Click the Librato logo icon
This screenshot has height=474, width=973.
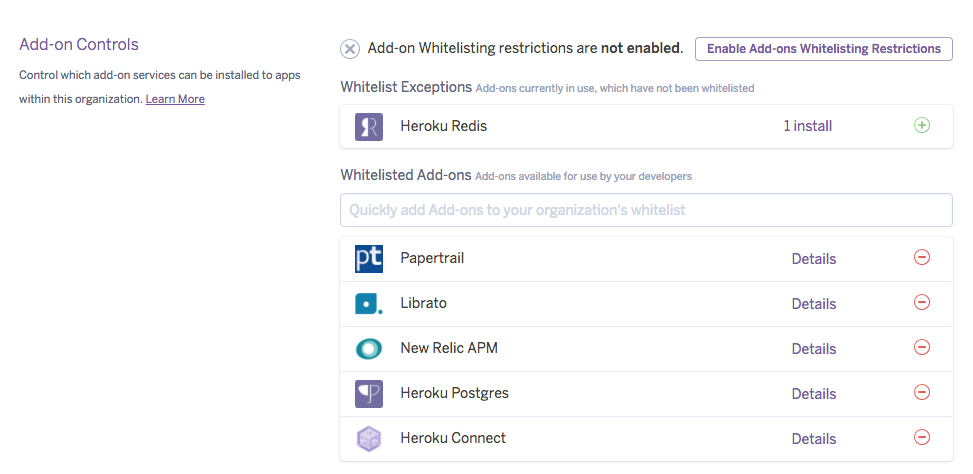click(x=369, y=304)
